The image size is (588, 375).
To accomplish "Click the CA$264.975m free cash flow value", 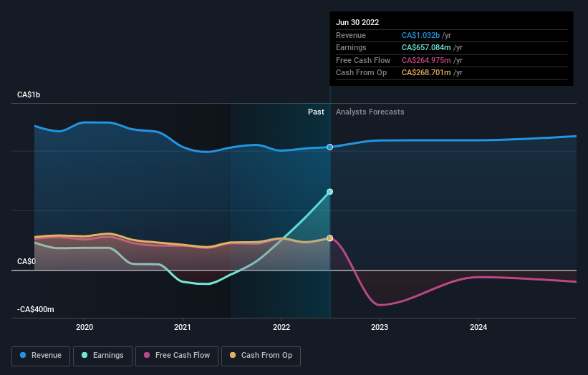I will point(426,60).
